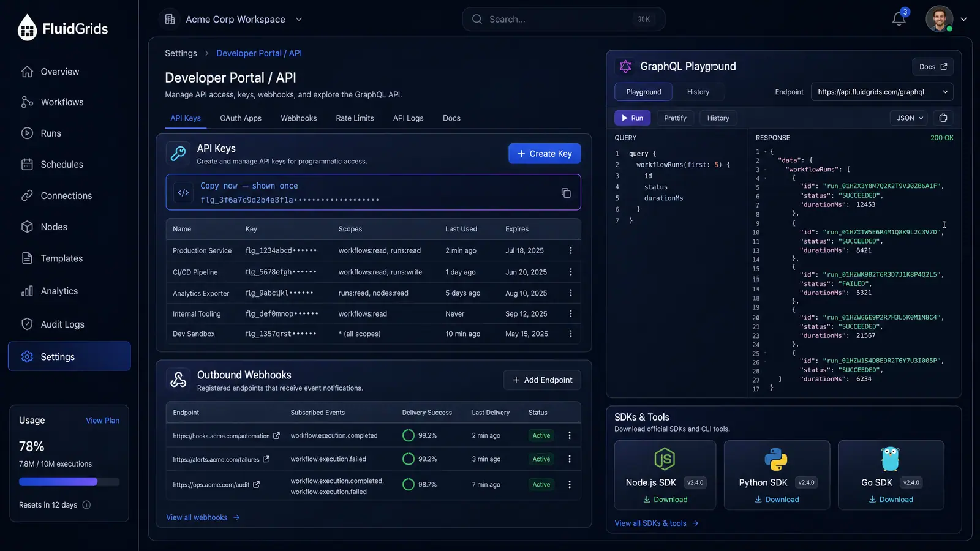Viewport: 980px width, 551px height.
Task: Open ops.acme.com/audit endpoint external link
Action: pyautogui.click(x=256, y=485)
